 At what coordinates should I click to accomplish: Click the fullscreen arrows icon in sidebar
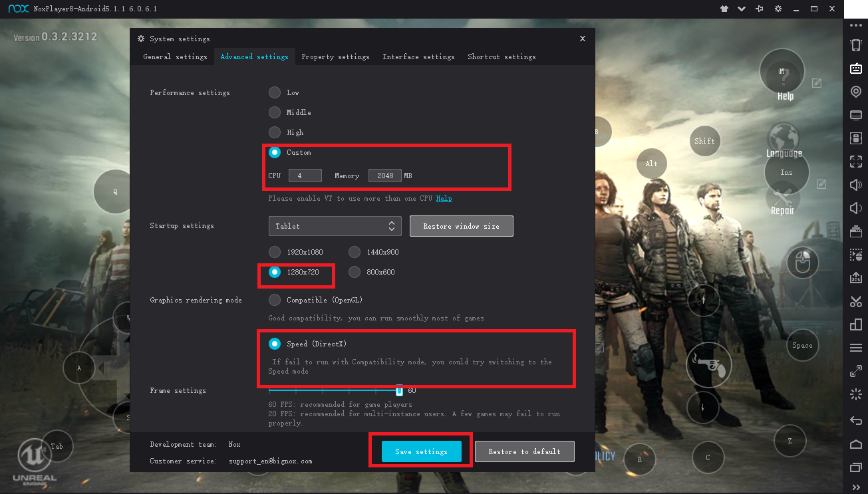pyautogui.click(x=856, y=162)
